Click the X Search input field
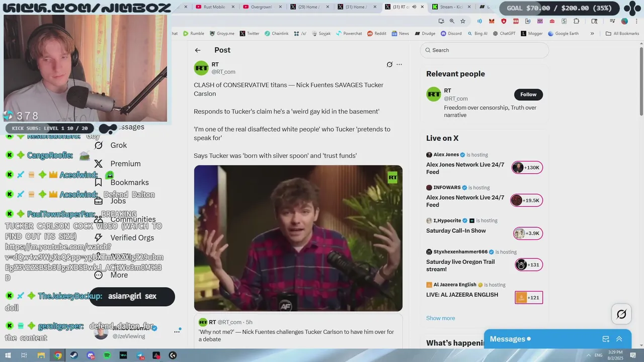Image resolution: width=644 pixels, height=362 pixels. 485,50
